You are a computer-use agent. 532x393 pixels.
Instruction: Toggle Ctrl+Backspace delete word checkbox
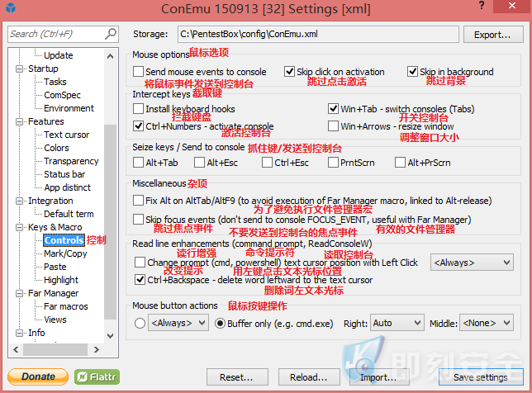point(140,280)
